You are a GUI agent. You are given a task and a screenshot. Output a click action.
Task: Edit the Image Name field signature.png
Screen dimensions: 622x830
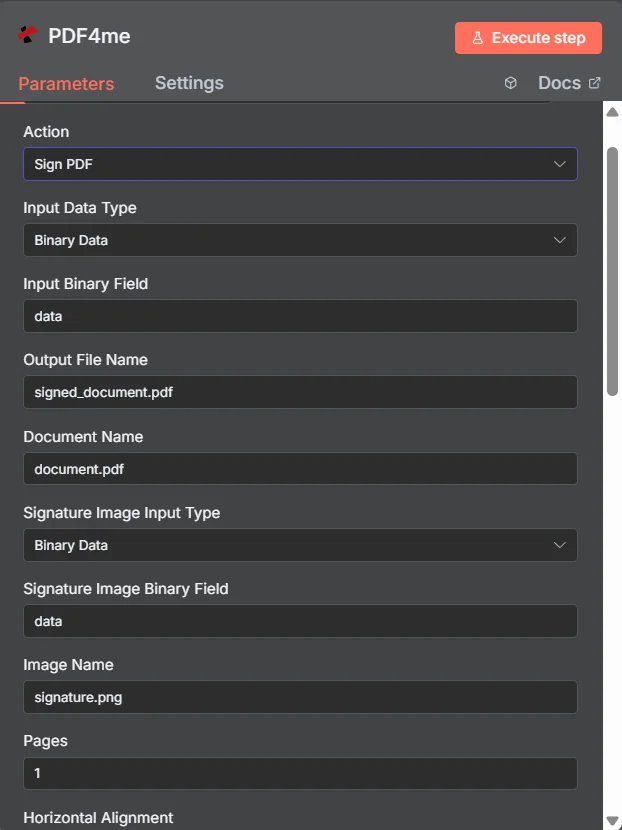pyautogui.click(x=300, y=697)
